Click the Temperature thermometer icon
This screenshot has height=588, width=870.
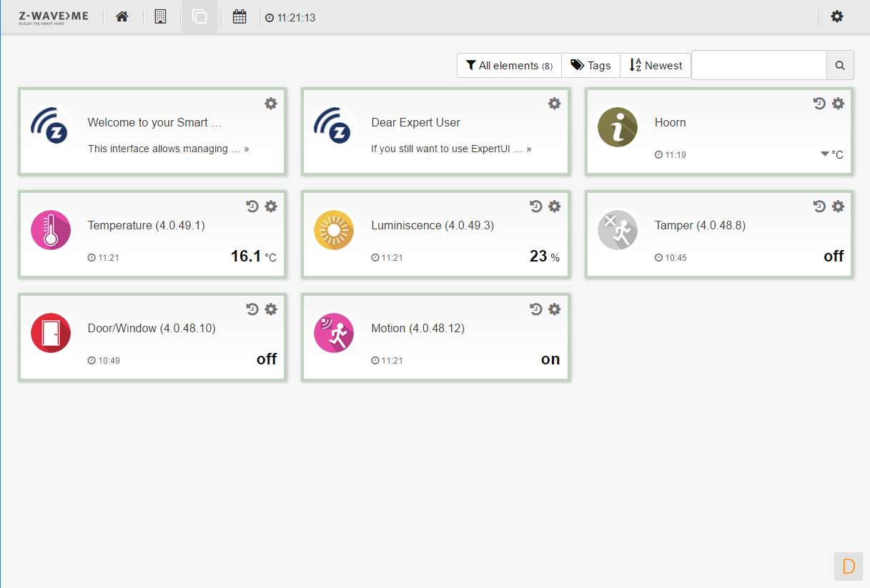pyautogui.click(x=50, y=230)
